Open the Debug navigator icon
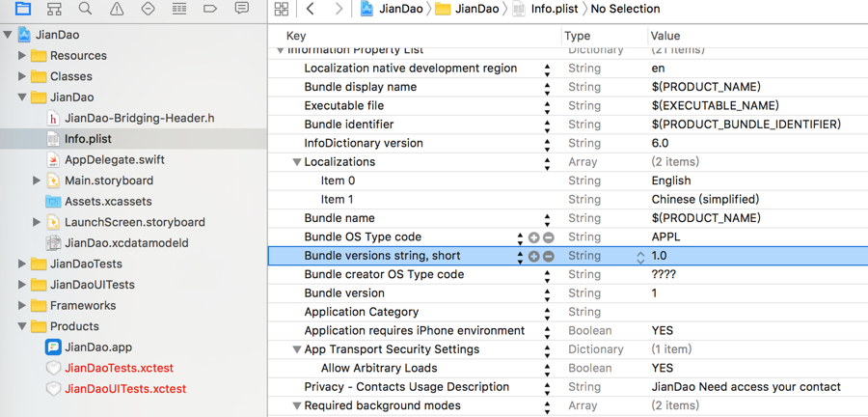868x417 pixels. click(x=178, y=9)
